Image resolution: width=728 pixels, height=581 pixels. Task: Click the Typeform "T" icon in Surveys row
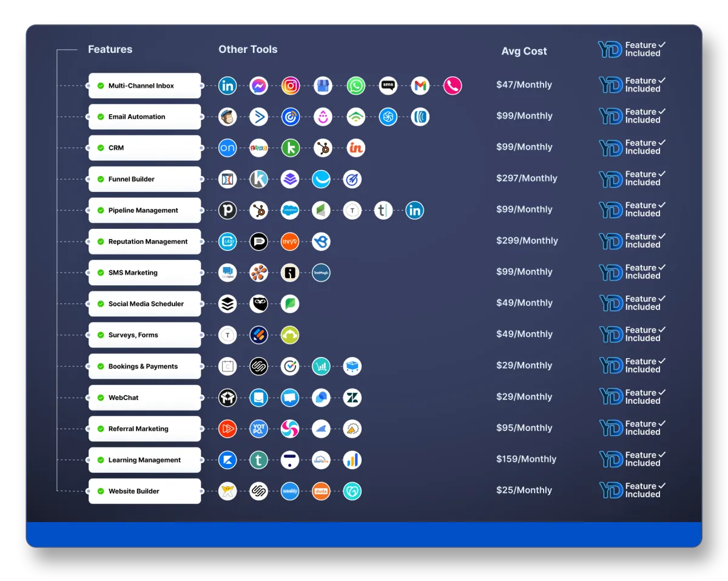point(227,335)
